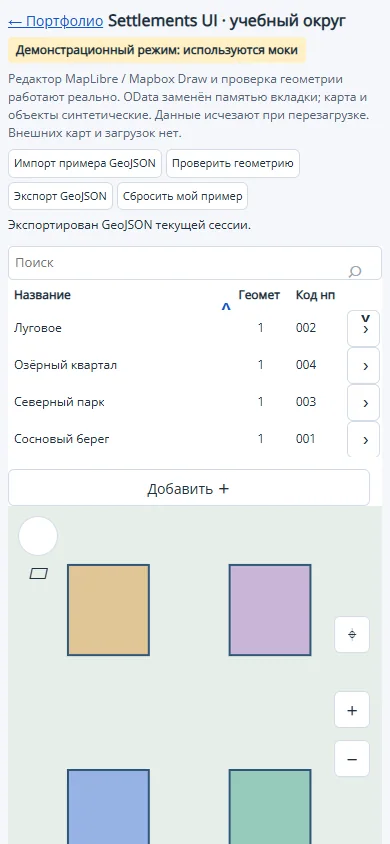
Task: Click Сбросить мой пример button
Action: coord(182,196)
